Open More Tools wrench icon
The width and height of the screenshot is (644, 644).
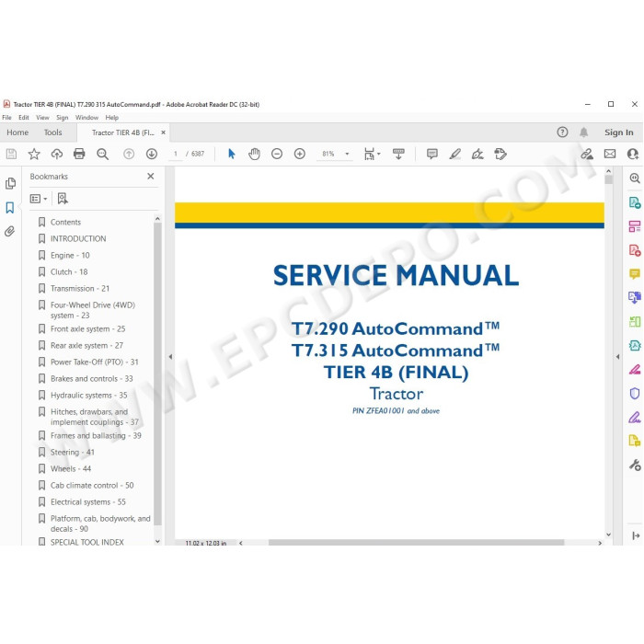(635, 465)
